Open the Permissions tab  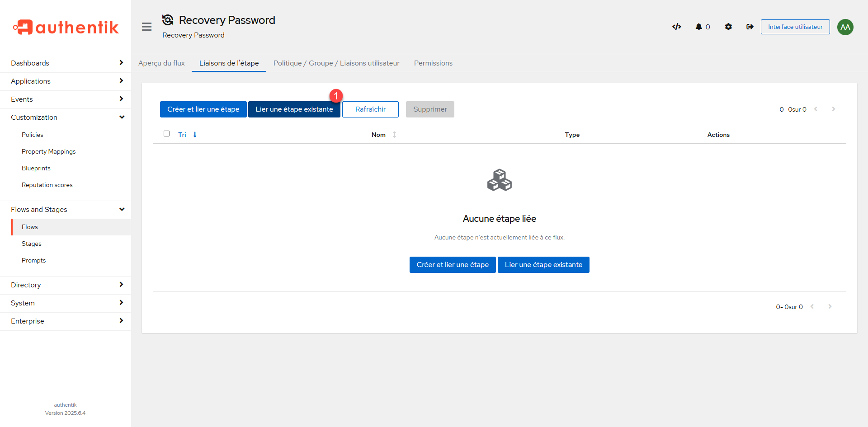(x=433, y=63)
